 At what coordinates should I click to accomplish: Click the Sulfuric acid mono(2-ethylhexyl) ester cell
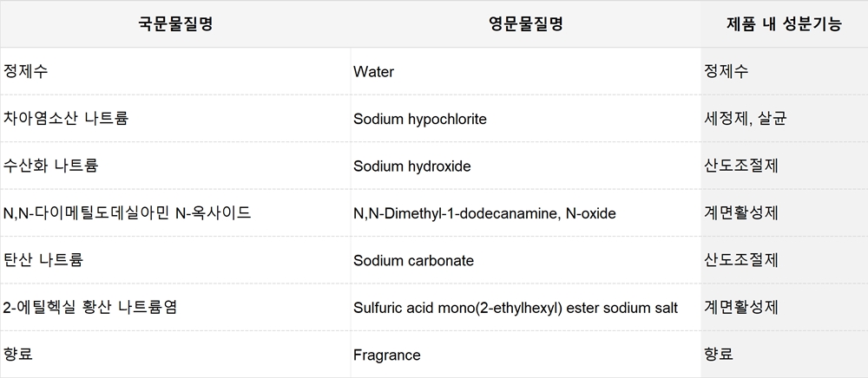[x=526, y=307]
